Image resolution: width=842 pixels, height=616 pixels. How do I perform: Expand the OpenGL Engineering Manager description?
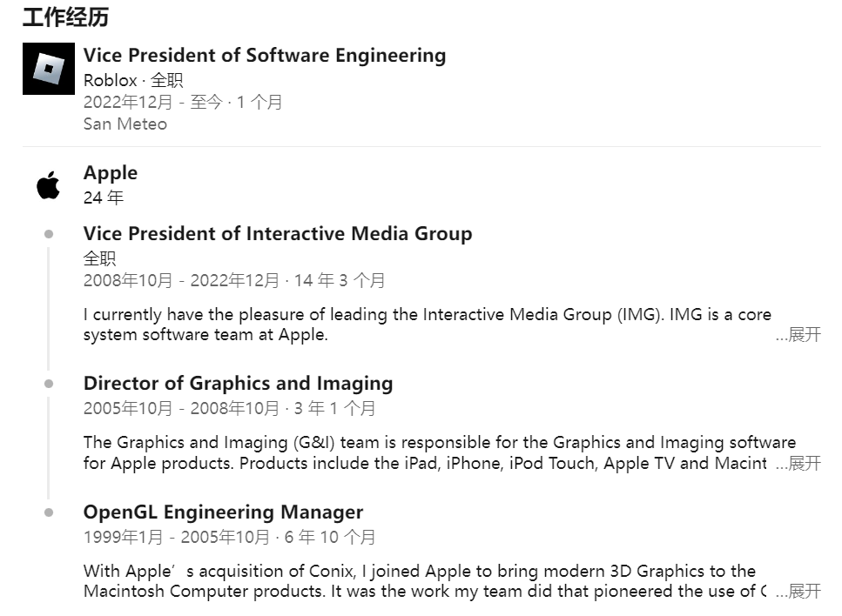tap(798, 592)
